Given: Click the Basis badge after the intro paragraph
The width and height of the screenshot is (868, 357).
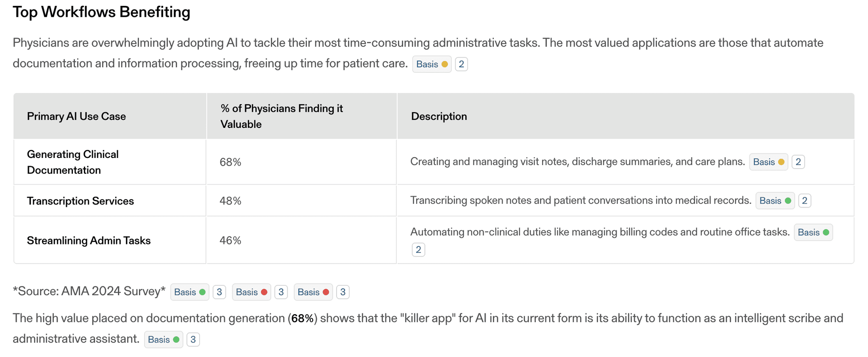Looking at the screenshot, I should tap(431, 64).
